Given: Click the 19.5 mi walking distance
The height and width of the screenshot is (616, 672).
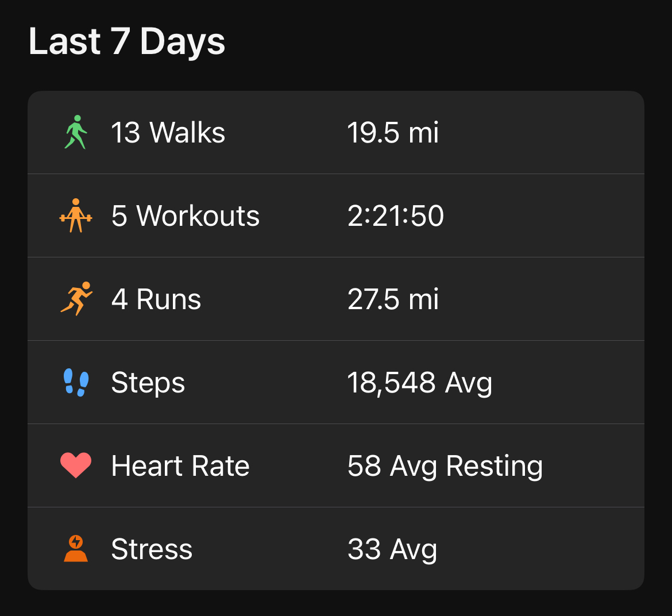Looking at the screenshot, I should tap(393, 133).
